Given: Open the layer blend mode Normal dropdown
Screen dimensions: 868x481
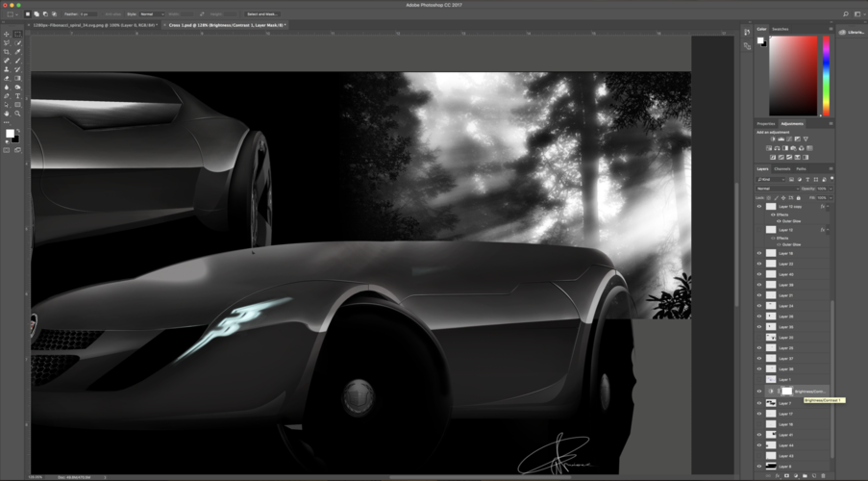Looking at the screenshot, I should click(x=778, y=189).
